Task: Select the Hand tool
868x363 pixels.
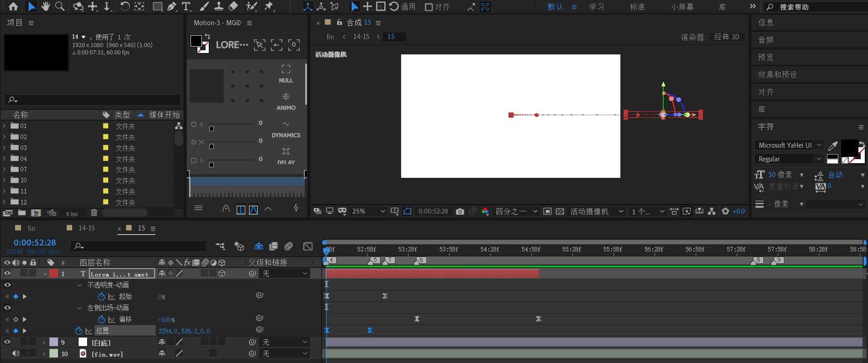Action: [45, 6]
